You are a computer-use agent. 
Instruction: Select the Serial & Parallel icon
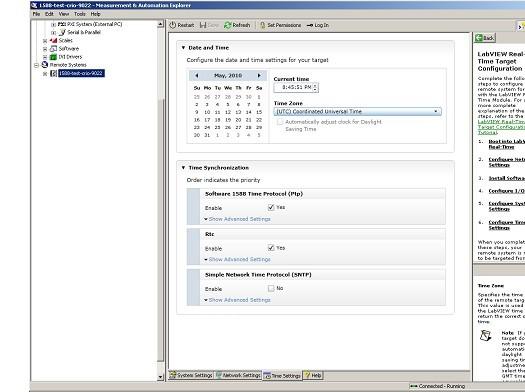[62, 32]
